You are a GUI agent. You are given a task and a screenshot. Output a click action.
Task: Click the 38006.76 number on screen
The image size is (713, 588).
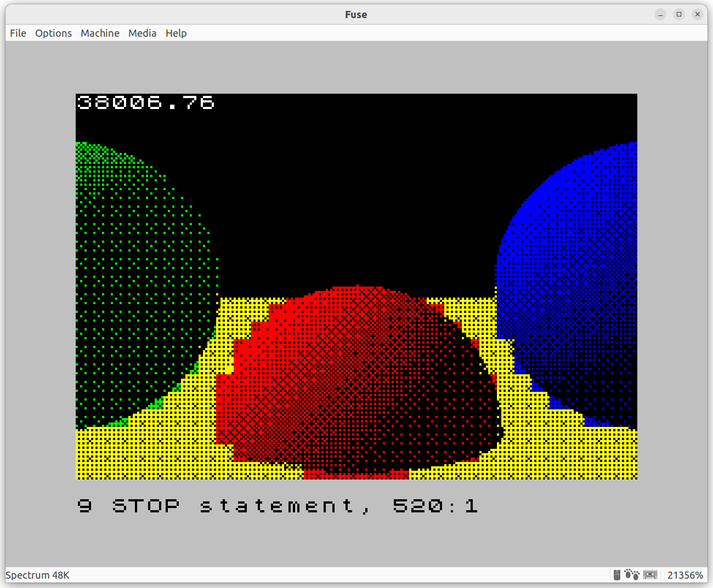click(146, 102)
